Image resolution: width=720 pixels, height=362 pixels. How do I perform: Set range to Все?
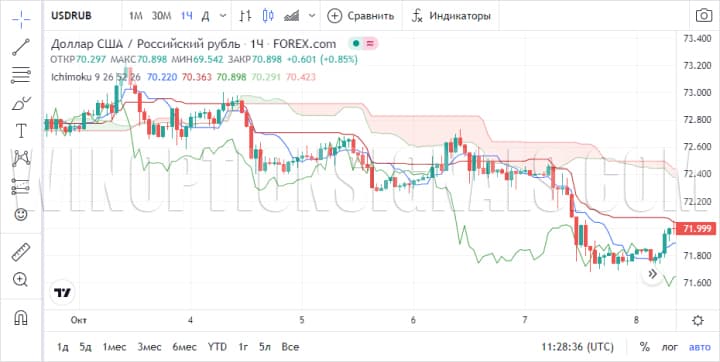pos(290,347)
